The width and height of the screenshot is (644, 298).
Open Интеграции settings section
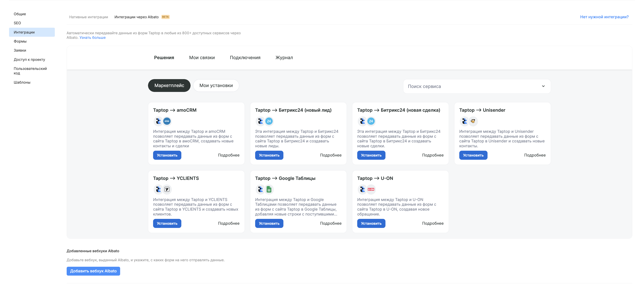(32, 32)
